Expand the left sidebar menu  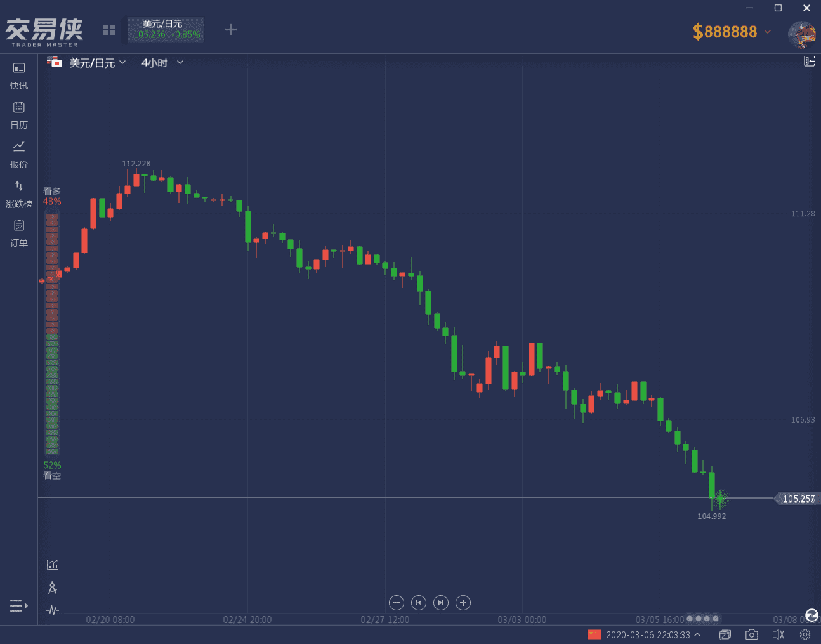pyautogui.click(x=18, y=606)
